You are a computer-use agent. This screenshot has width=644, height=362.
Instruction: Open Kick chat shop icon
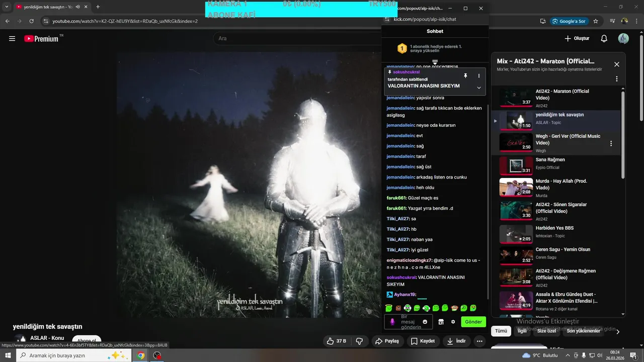click(x=441, y=322)
